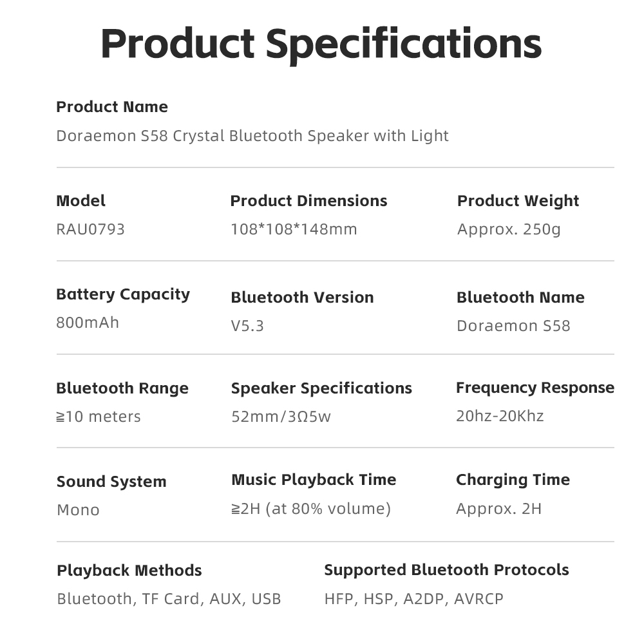Select the HFP, HSP, A2DP, AVRCP protocols
644x644 pixels.
pyautogui.click(x=413, y=599)
